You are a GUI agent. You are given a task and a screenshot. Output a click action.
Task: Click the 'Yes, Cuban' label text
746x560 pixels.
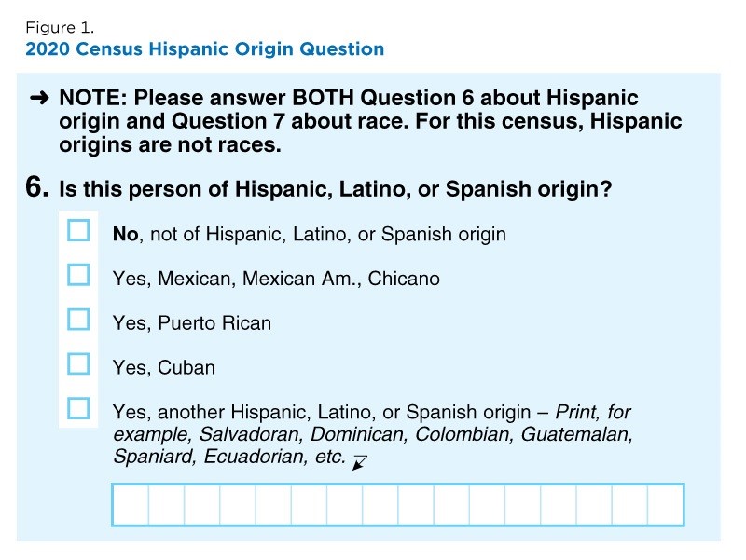(x=164, y=367)
